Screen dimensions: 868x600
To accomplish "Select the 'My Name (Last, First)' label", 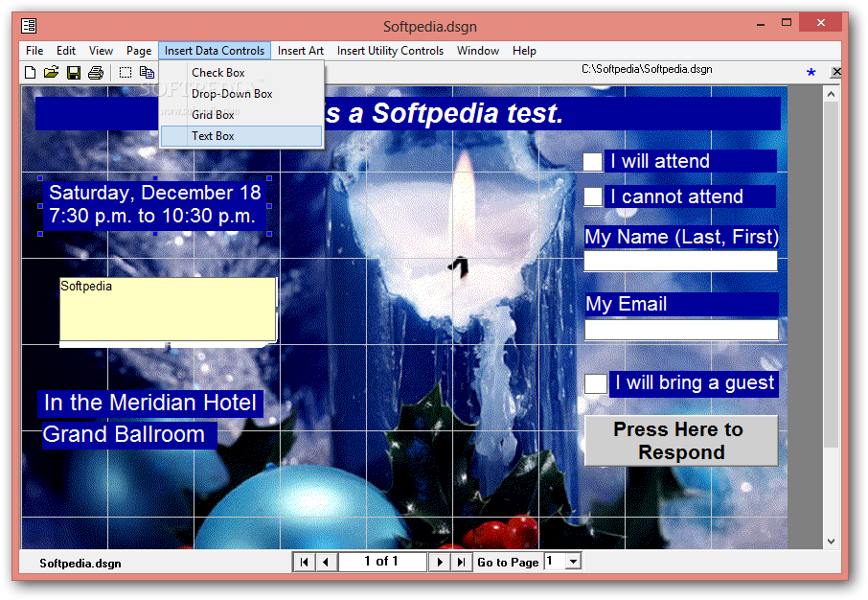I will (681, 237).
